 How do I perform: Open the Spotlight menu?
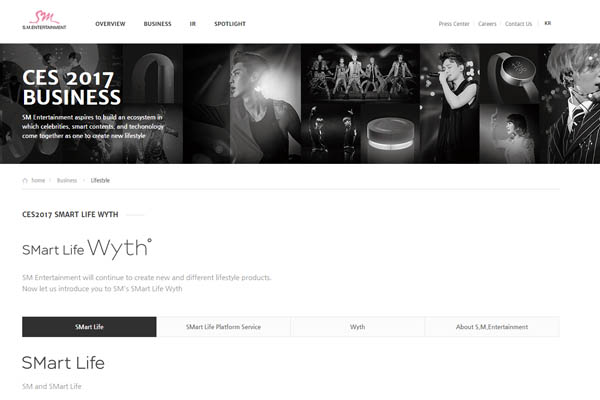click(x=230, y=24)
